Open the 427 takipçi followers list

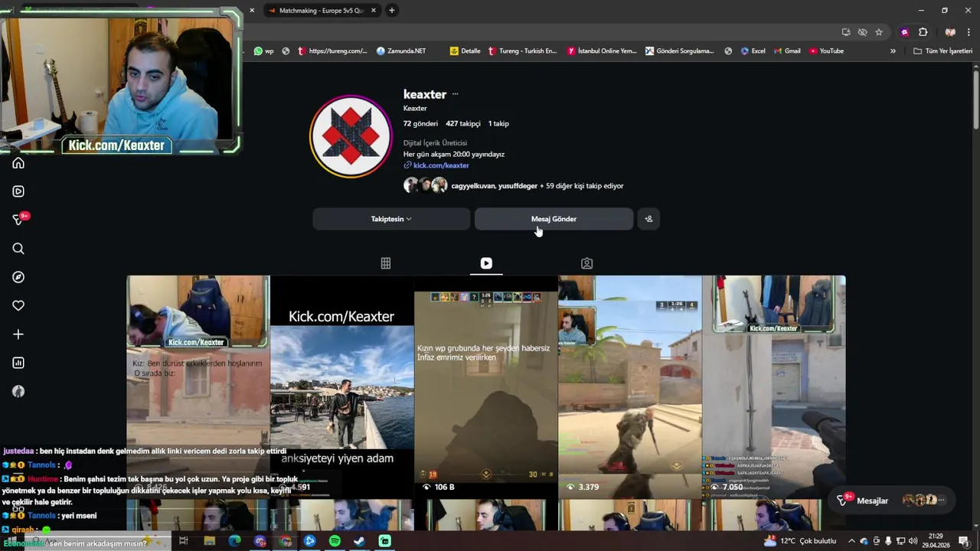pyautogui.click(x=463, y=123)
